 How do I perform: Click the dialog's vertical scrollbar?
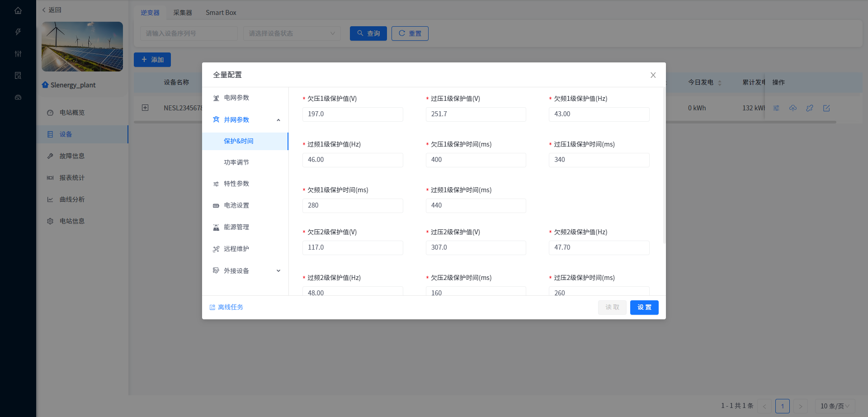point(664,167)
